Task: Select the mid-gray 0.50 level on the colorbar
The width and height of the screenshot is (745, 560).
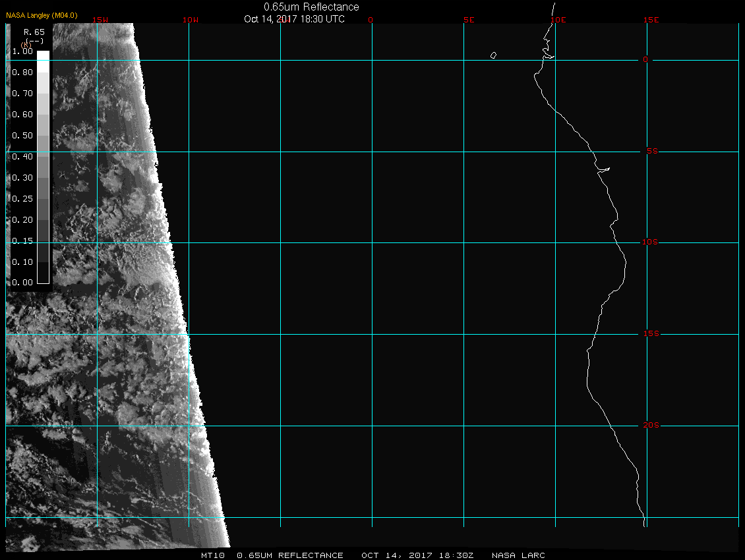Action: point(43,140)
